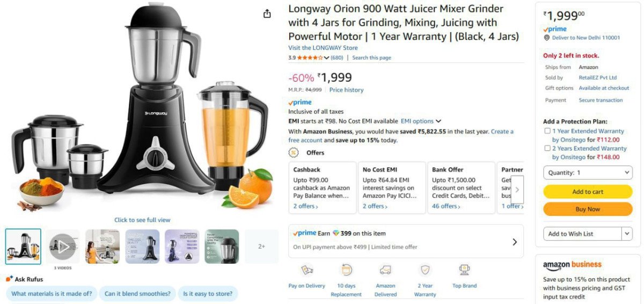
Task: Click the delivery location pin icon
Action: [x=546, y=38]
